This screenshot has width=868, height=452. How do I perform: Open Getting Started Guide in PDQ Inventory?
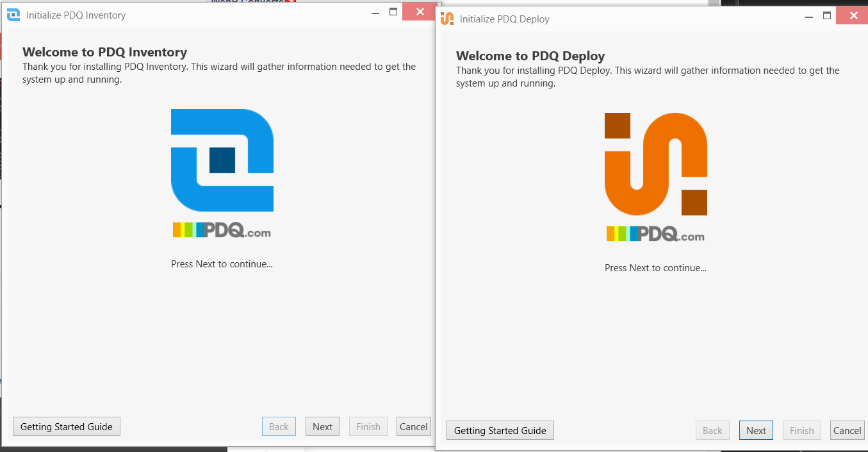(x=67, y=426)
